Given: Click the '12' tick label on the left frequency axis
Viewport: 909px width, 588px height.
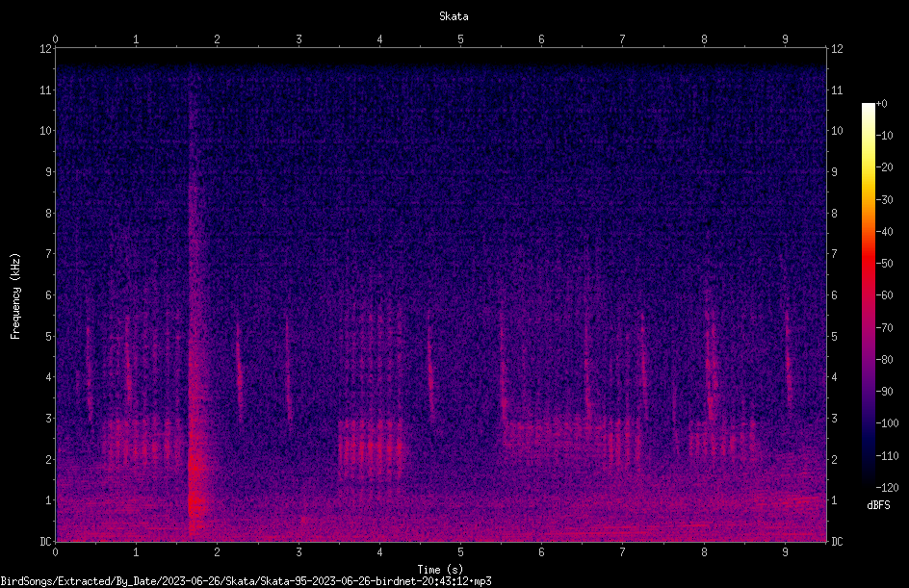Looking at the screenshot, I should click(46, 49).
